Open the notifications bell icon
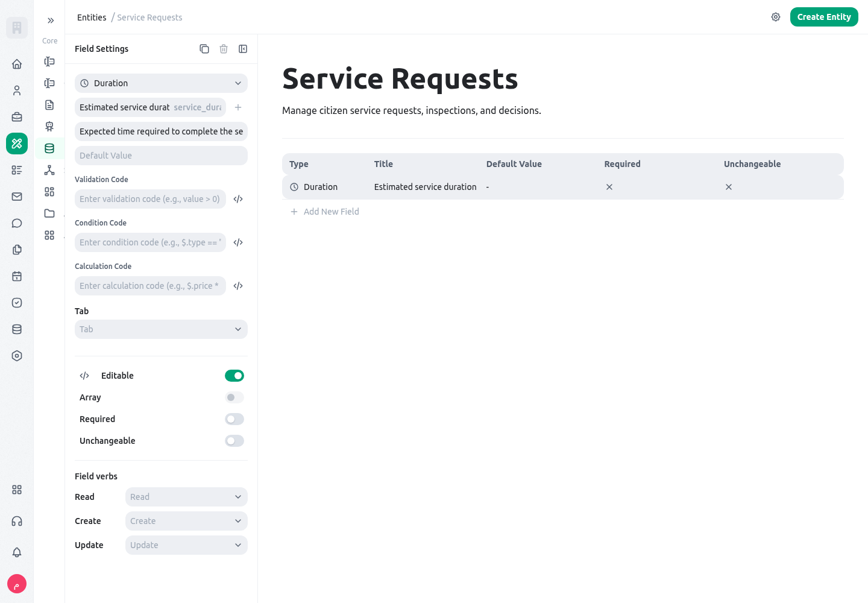This screenshot has height=603, width=868. click(17, 552)
